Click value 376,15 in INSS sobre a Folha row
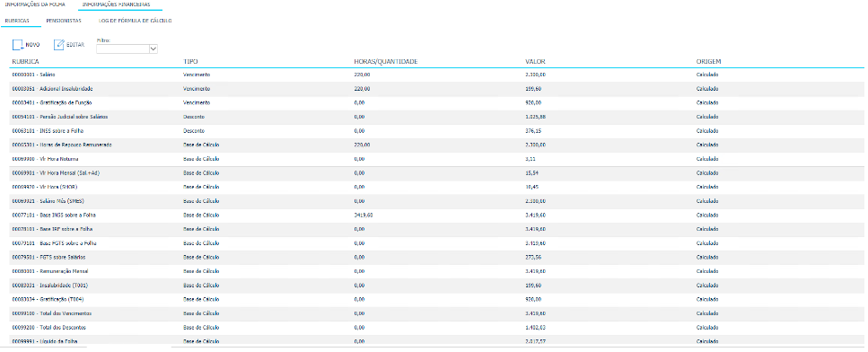 pos(532,130)
